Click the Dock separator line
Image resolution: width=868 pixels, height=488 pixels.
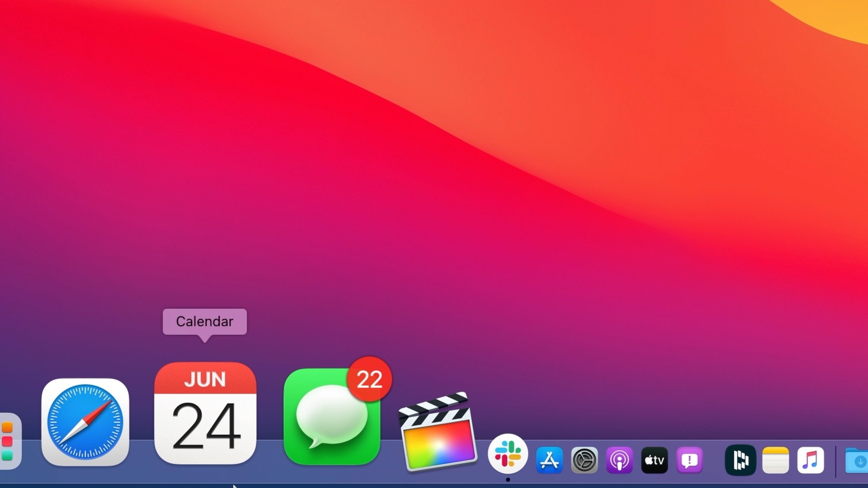click(x=835, y=461)
